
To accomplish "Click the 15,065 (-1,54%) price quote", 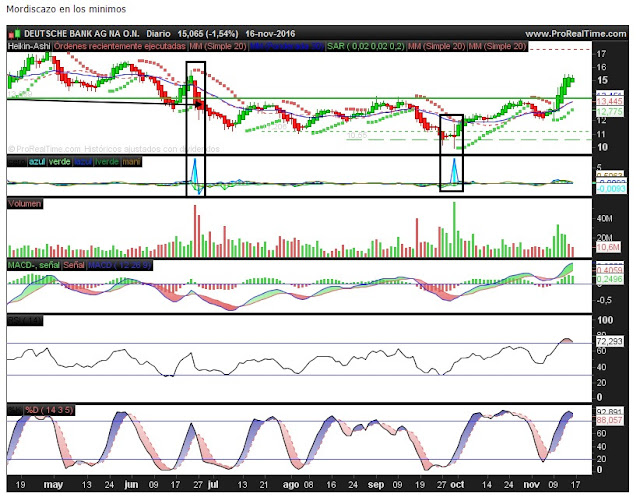I will pos(208,34).
